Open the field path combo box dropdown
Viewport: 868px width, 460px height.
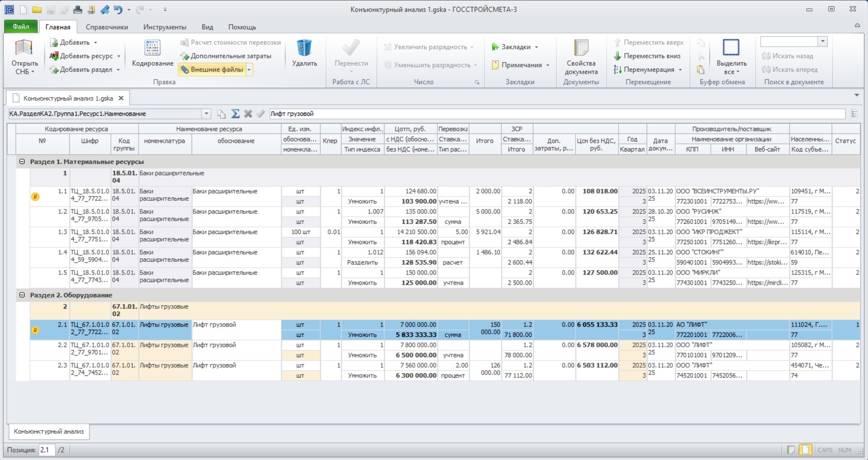pyautogui.click(x=206, y=114)
